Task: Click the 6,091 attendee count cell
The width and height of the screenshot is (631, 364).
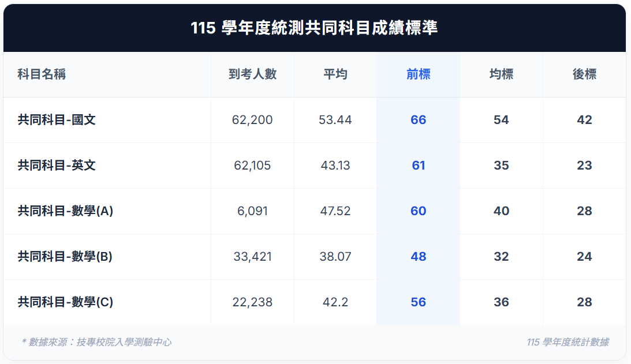Action: (x=252, y=211)
